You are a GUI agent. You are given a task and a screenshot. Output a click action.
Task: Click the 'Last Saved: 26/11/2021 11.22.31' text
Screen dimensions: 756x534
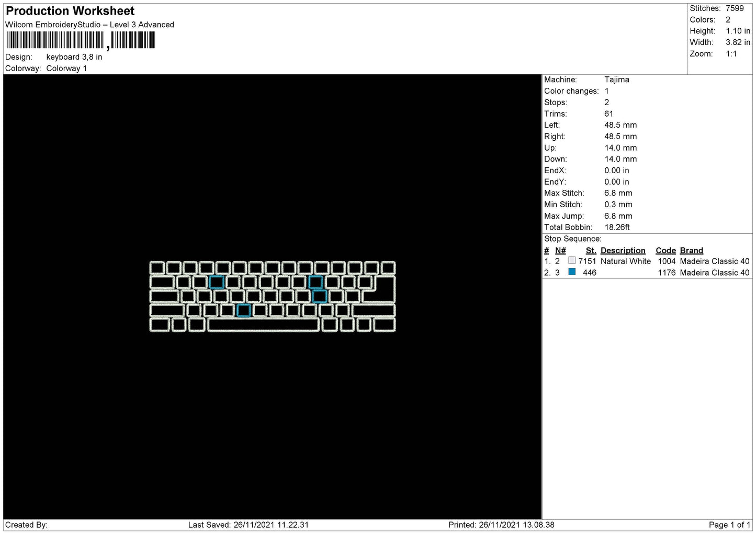249,525
